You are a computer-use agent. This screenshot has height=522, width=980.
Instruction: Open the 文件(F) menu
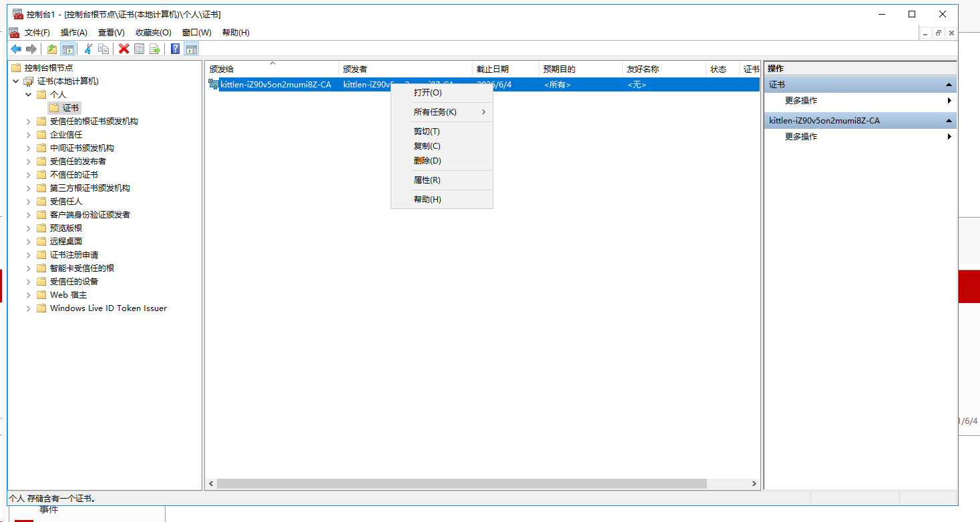point(36,32)
